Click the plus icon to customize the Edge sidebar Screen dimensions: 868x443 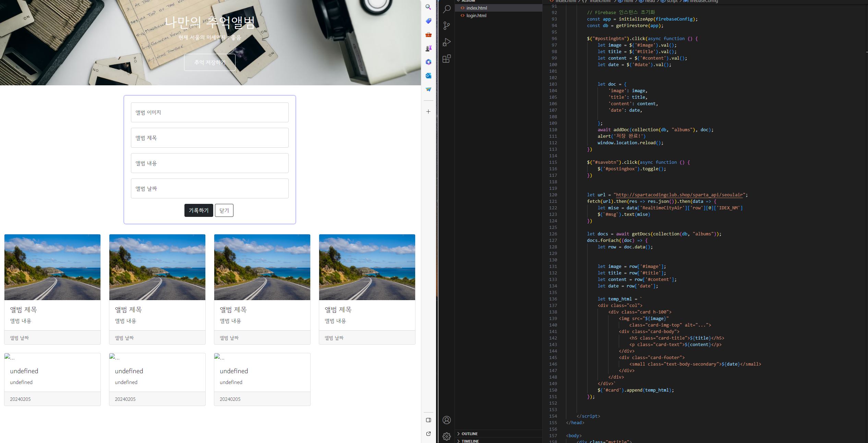coord(428,112)
